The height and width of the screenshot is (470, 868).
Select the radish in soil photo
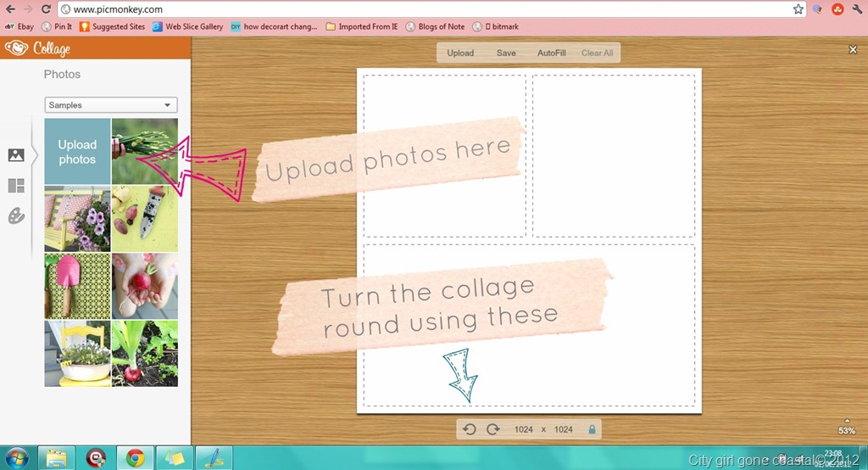145,354
